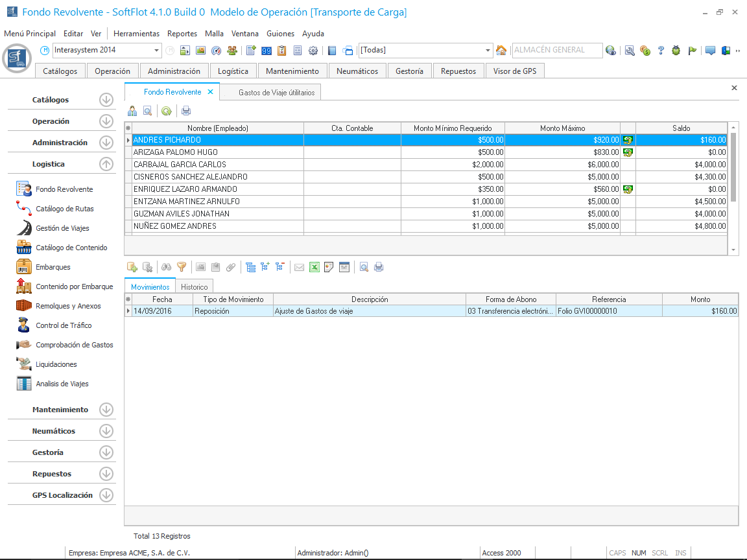Image resolution: width=747 pixels, height=560 pixels.
Task: Open Gestión de Viajes from the sidebar
Action: (x=62, y=228)
